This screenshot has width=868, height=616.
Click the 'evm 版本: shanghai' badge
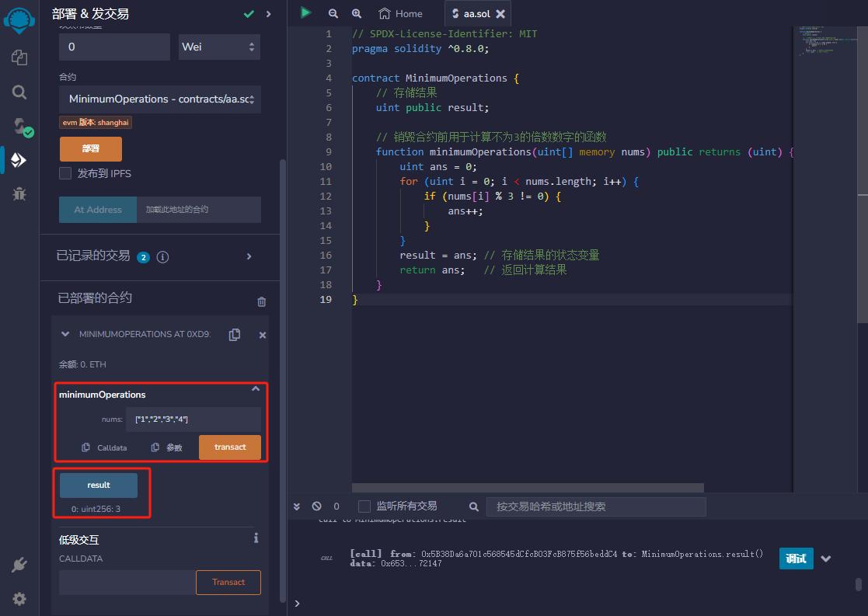[96, 122]
